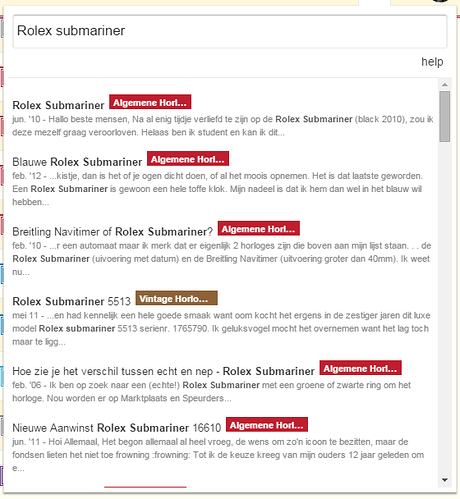The height and width of the screenshot is (499, 460).
Task: Open 'Nieuwe Aanwinst Rolex Submariner 16610' topic
Action: pyautogui.click(x=117, y=428)
